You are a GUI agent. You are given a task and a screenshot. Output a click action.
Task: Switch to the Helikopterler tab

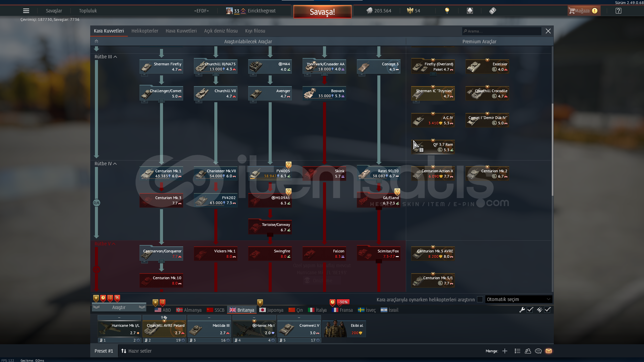click(x=145, y=31)
